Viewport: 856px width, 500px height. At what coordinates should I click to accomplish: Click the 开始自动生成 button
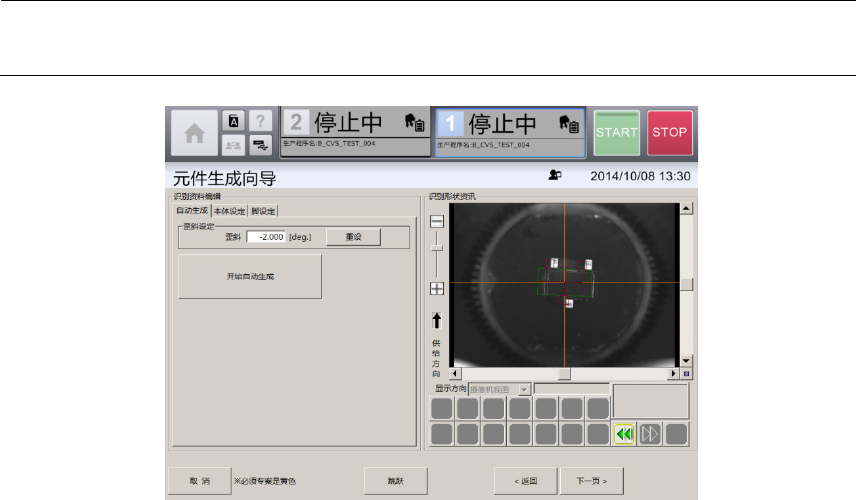coord(250,276)
